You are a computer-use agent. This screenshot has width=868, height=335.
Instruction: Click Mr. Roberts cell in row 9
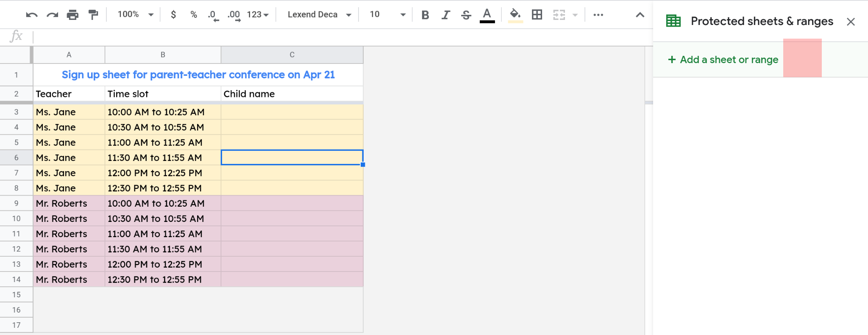point(69,204)
